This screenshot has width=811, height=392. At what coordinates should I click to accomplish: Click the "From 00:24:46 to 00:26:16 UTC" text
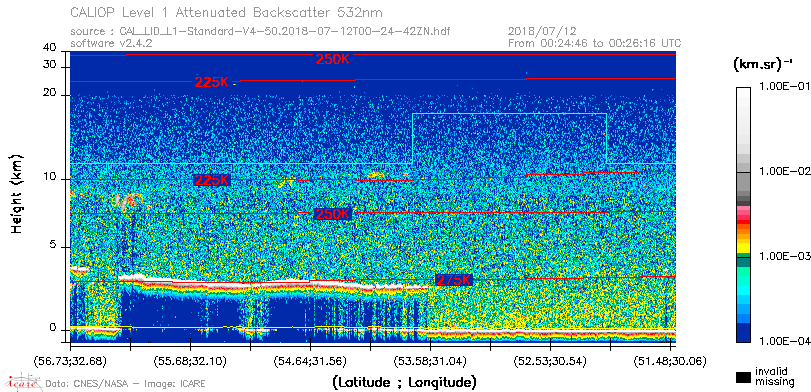[x=595, y=43]
